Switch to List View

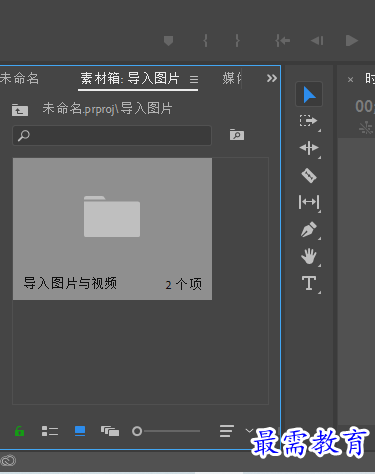50,431
